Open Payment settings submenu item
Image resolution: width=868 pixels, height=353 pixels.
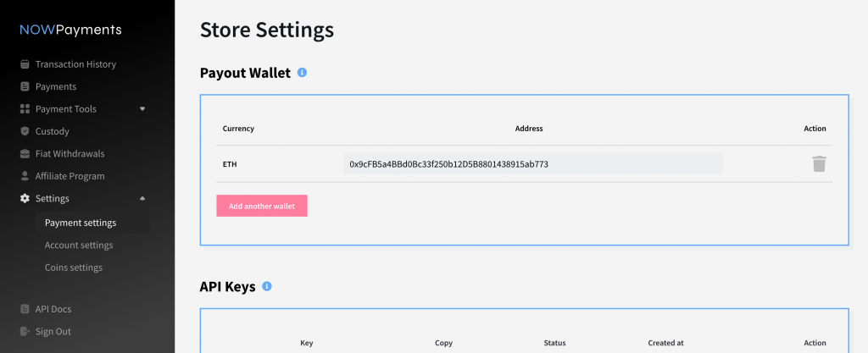pyautogui.click(x=81, y=223)
